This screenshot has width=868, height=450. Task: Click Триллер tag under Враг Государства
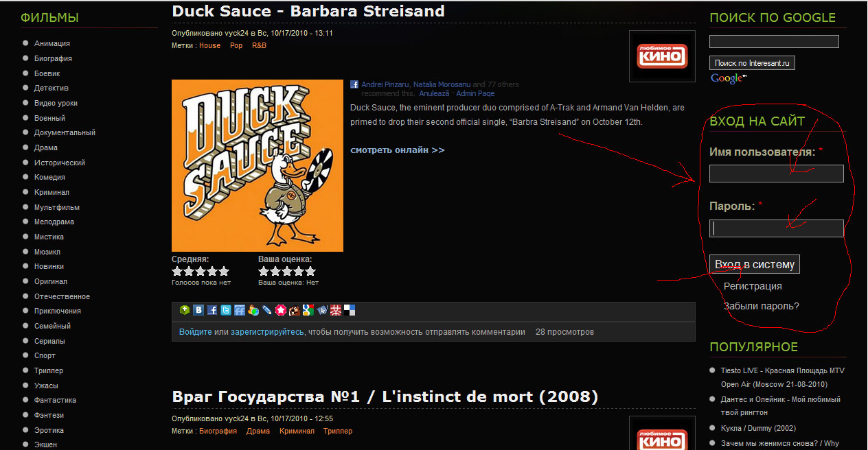(338, 431)
